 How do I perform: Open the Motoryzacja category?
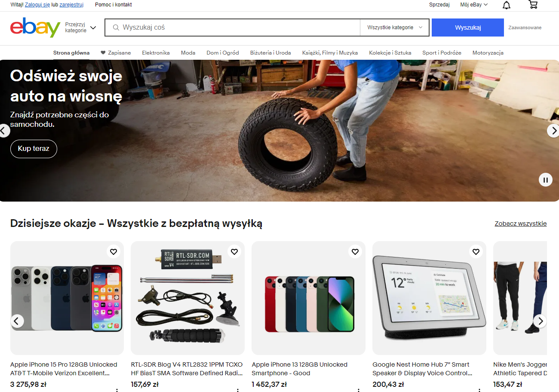coord(488,53)
